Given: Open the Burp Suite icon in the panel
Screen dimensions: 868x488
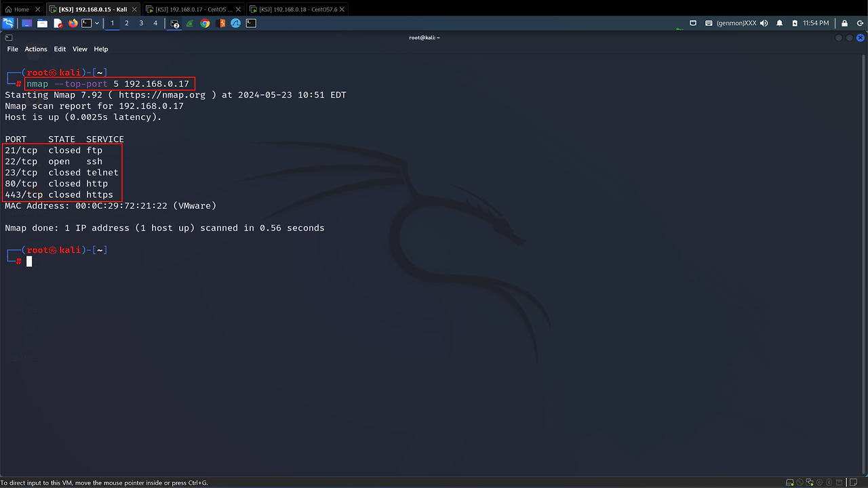Looking at the screenshot, I should pos(221,23).
